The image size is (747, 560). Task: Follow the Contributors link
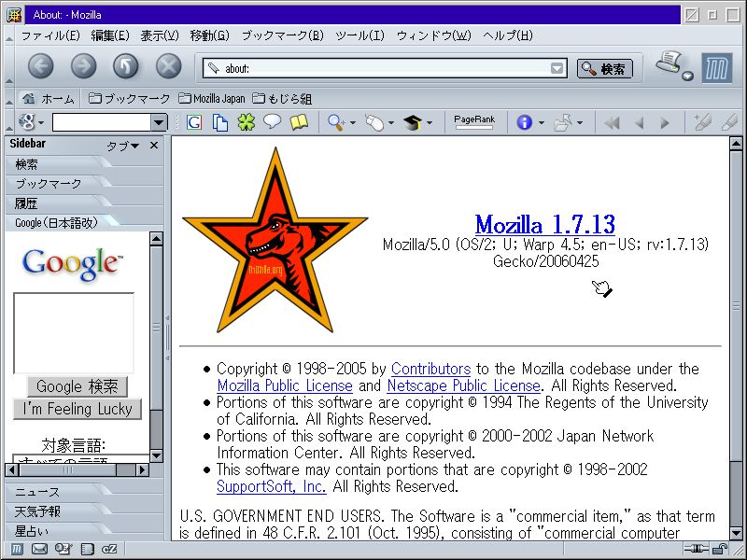click(x=430, y=369)
